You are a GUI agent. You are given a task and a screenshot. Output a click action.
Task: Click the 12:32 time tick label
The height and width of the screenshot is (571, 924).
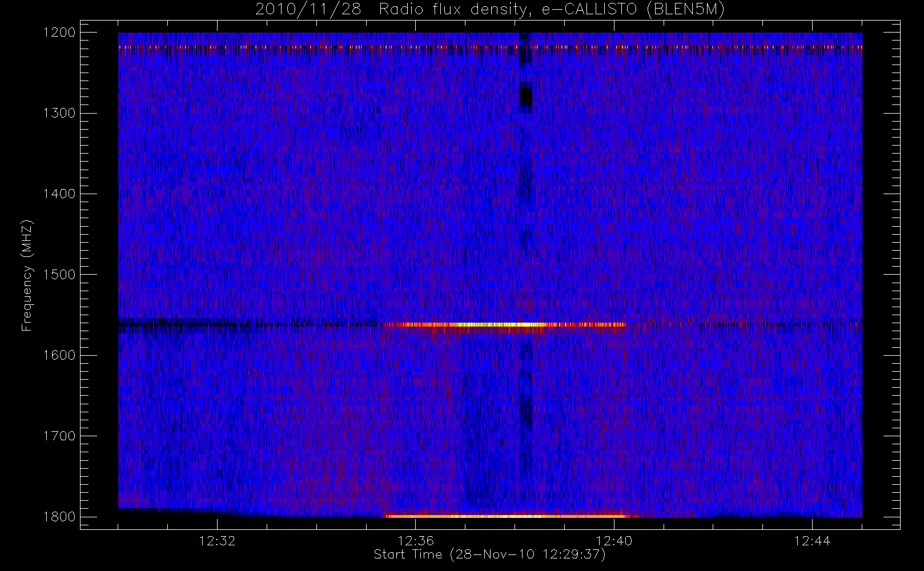(217, 541)
